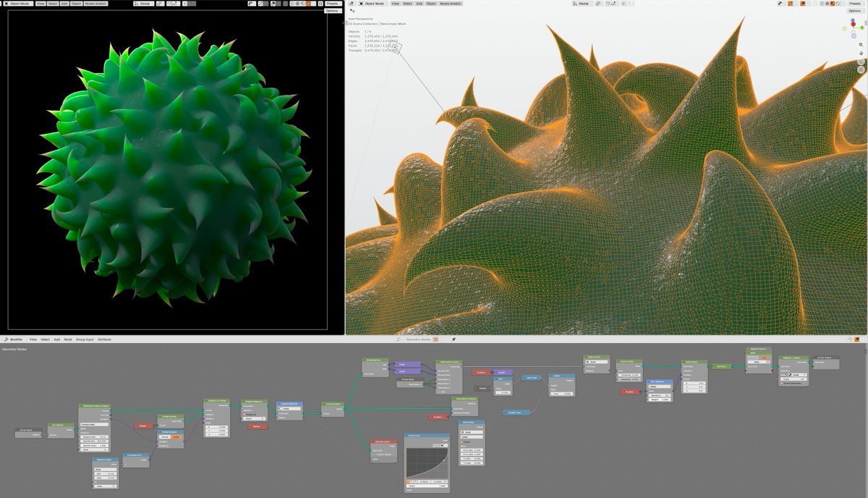The height and width of the screenshot is (498, 868).
Task: Click inside Float Curve graph widget
Action: pyautogui.click(x=427, y=463)
